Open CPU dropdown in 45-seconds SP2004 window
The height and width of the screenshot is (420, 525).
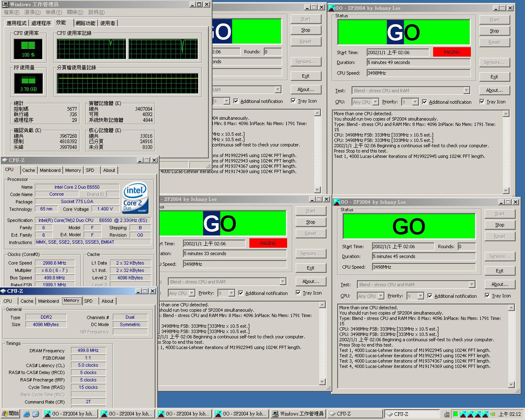point(381,296)
